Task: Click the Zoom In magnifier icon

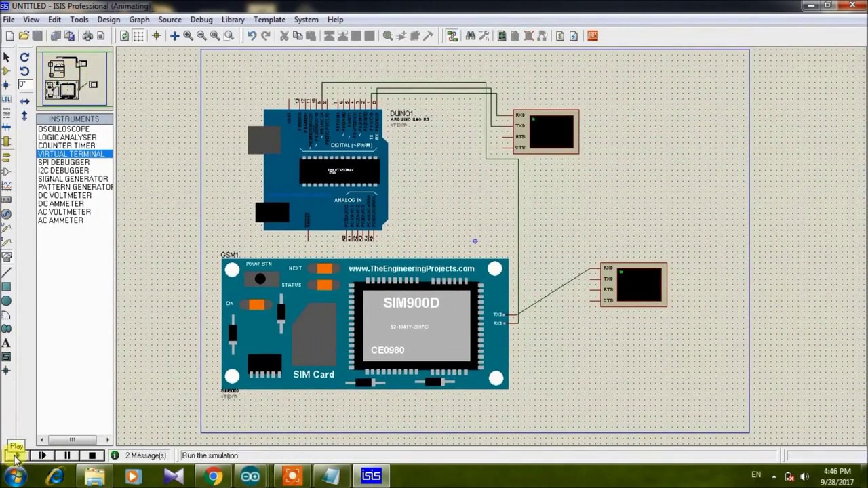Action: coord(188,36)
